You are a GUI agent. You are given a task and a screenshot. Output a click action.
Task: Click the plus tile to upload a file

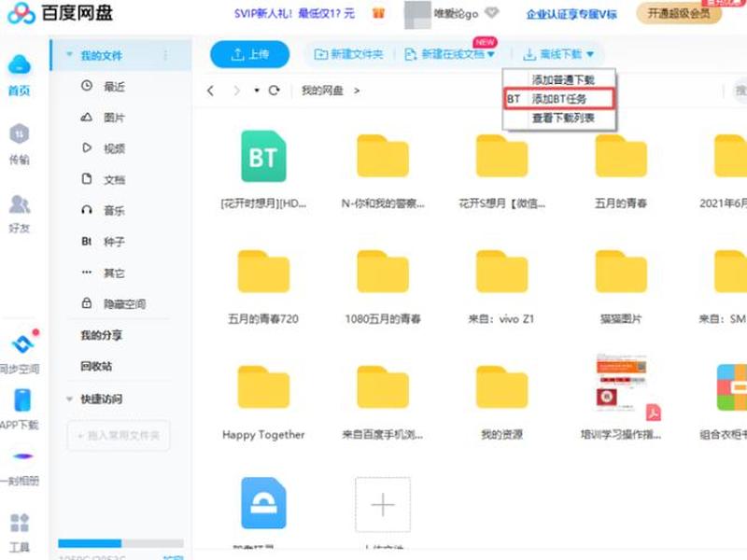click(x=383, y=504)
